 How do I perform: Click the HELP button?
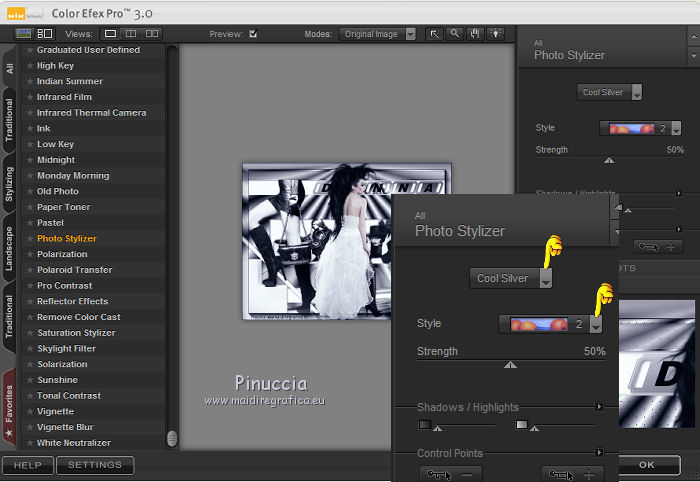tap(27, 465)
